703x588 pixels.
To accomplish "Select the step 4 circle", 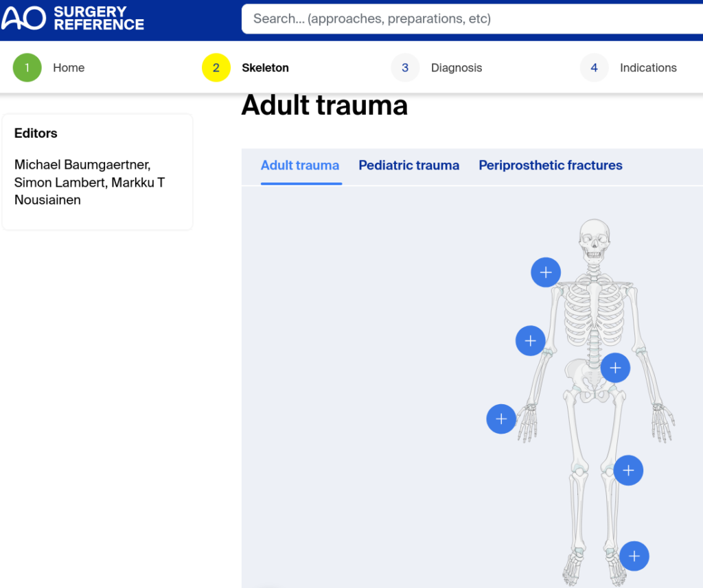I will click(594, 67).
